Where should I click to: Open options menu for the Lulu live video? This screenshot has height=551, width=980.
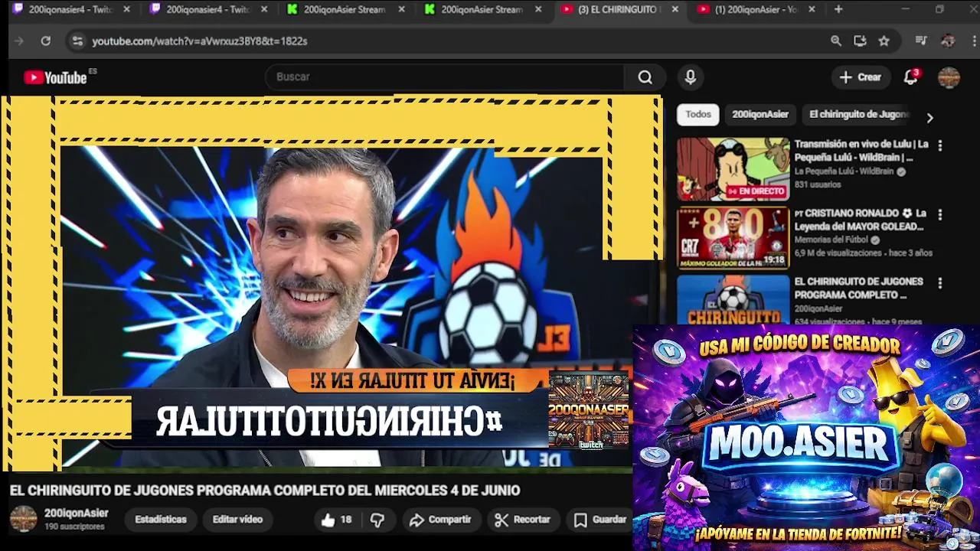pyautogui.click(x=940, y=145)
